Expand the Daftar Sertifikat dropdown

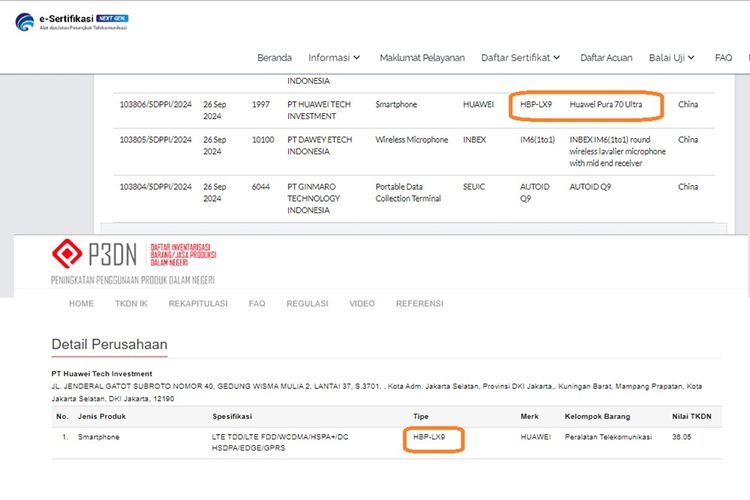click(x=520, y=58)
